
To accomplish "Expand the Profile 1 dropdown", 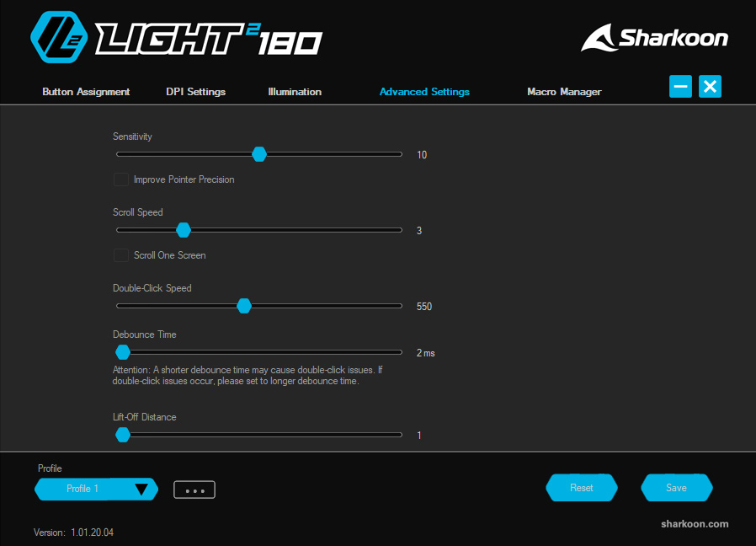I will pos(97,489).
